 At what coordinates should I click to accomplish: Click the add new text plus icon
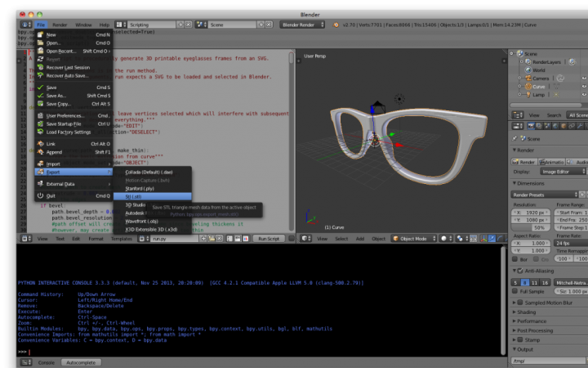[203, 239]
